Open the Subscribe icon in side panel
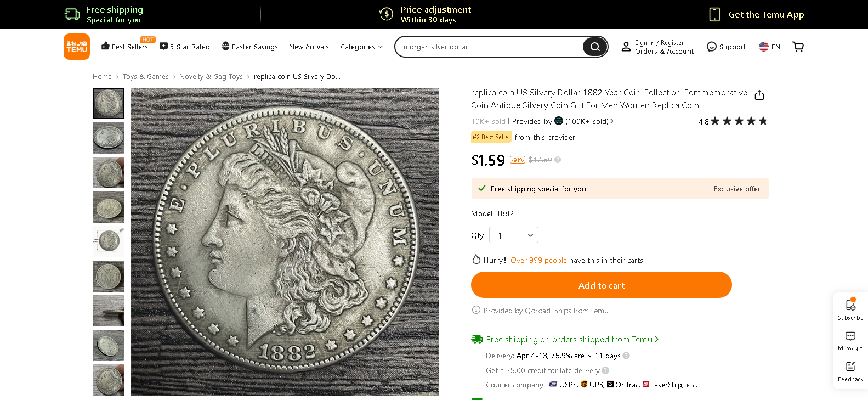 click(850, 305)
